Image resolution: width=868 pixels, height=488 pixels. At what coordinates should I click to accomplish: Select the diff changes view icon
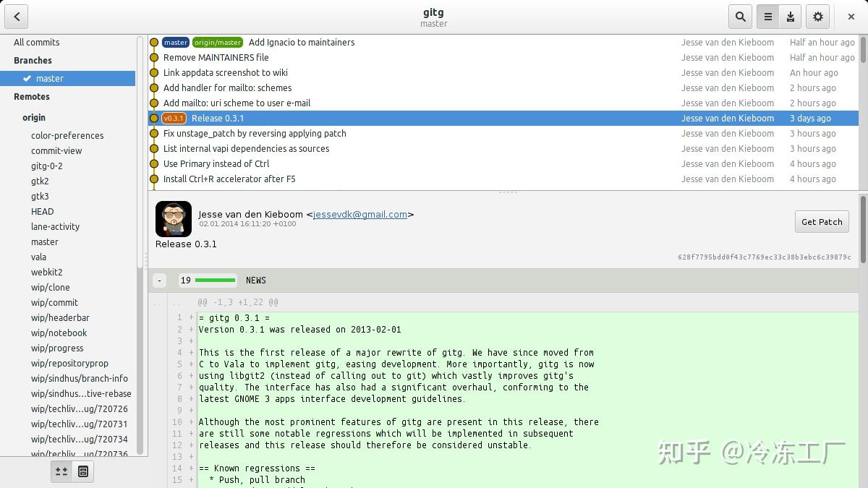coord(61,471)
